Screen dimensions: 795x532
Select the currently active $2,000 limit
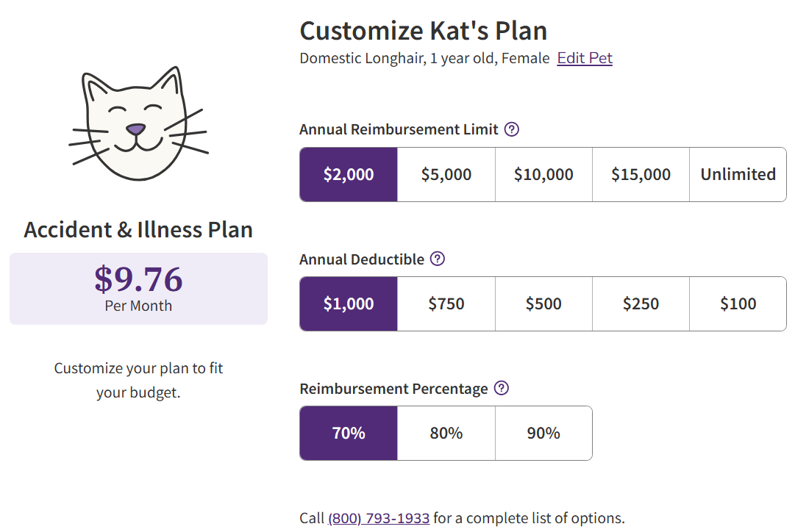point(348,174)
